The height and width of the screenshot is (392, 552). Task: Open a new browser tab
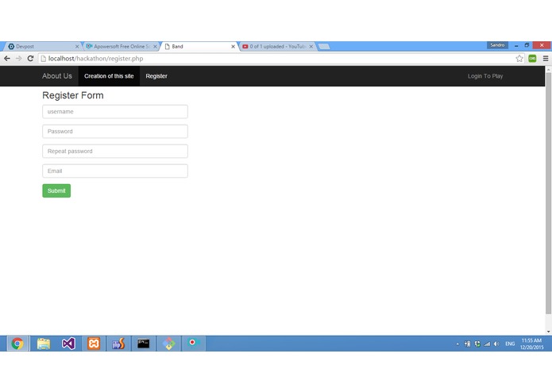tap(324, 46)
